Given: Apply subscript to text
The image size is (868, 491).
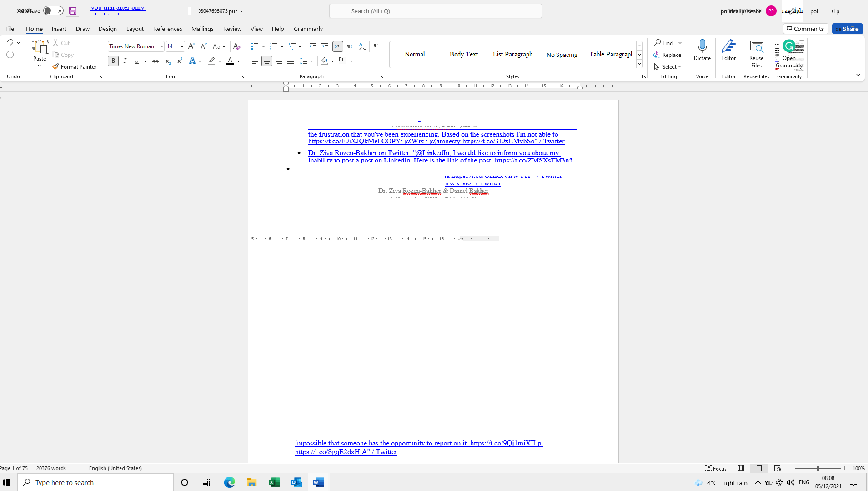Looking at the screenshot, I should (x=167, y=61).
